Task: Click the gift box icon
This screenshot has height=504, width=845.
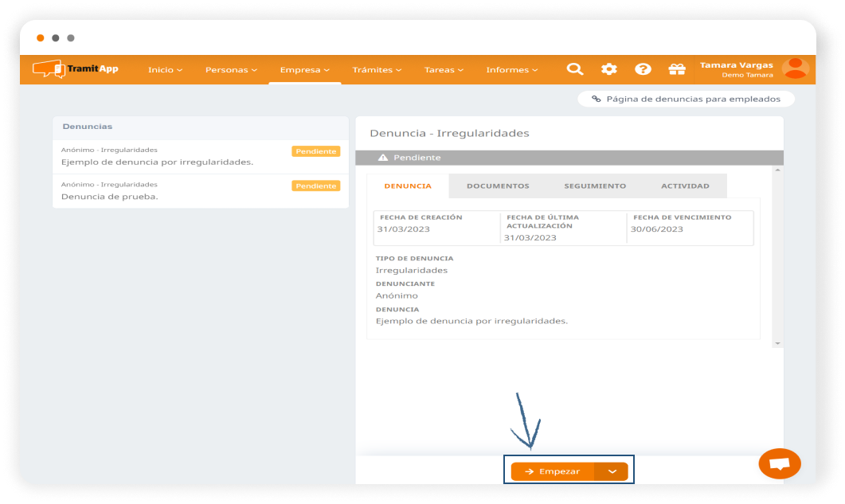Action: pyautogui.click(x=677, y=69)
